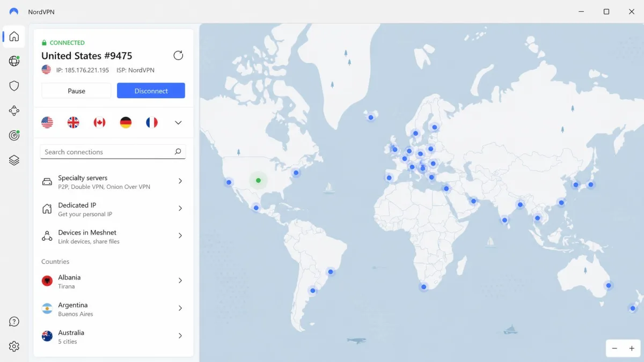The width and height of the screenshot is (644, 362).
Task: Select the Argentina server dot on map
Action: click(312, 291)
